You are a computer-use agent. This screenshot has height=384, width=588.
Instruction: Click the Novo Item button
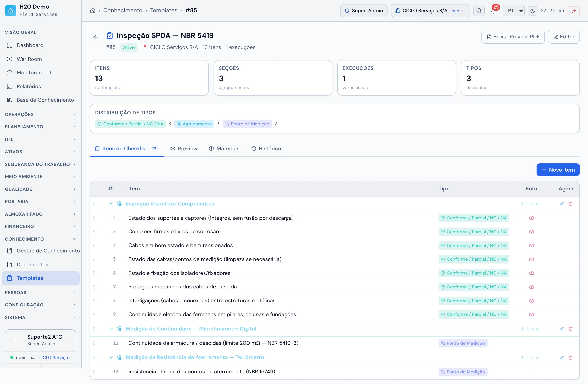[x=558, y=170]
